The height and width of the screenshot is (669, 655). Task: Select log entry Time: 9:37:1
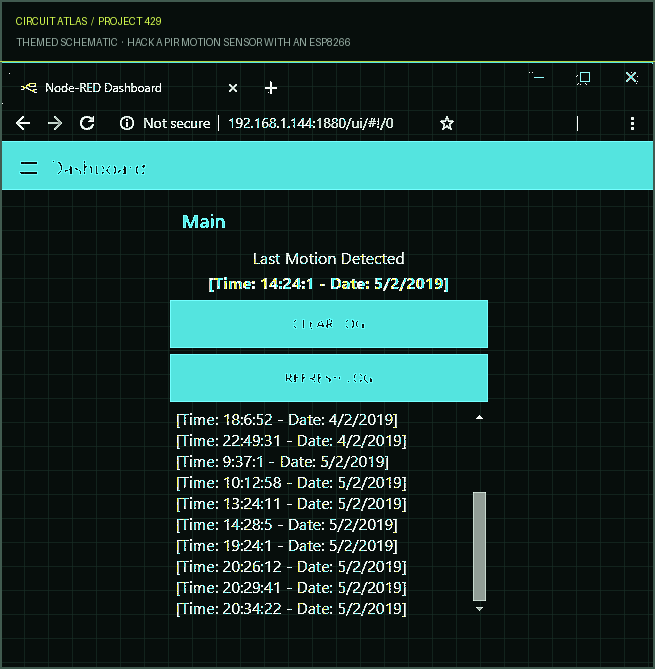[x=282, y=462]
